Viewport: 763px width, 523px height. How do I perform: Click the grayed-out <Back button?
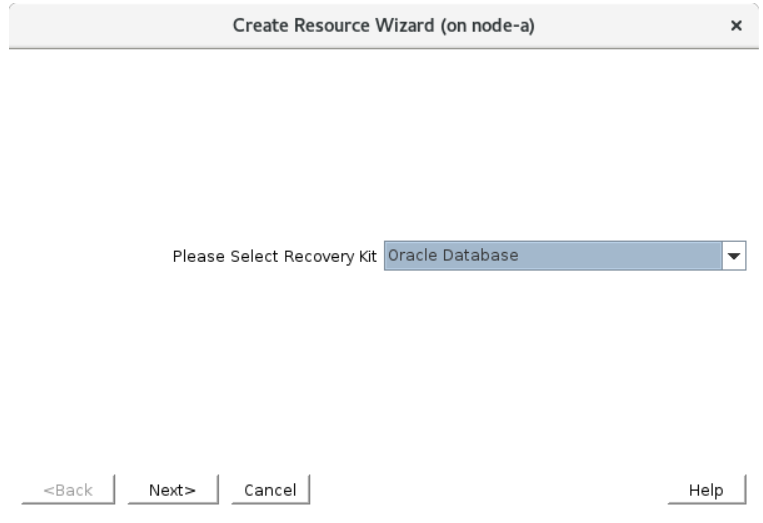point(69,490)
